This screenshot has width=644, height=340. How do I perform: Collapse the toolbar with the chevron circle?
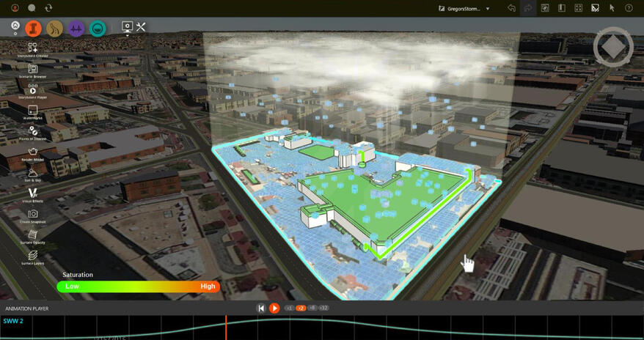15,28
